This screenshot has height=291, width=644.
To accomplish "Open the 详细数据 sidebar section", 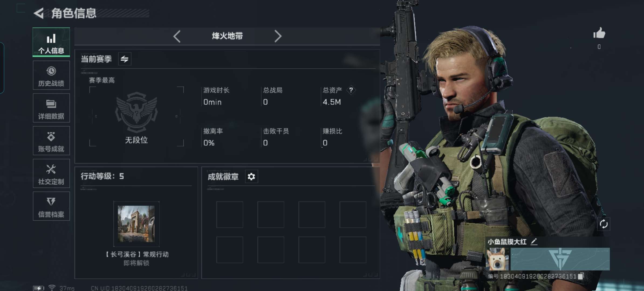I will (x=51, y=108).
